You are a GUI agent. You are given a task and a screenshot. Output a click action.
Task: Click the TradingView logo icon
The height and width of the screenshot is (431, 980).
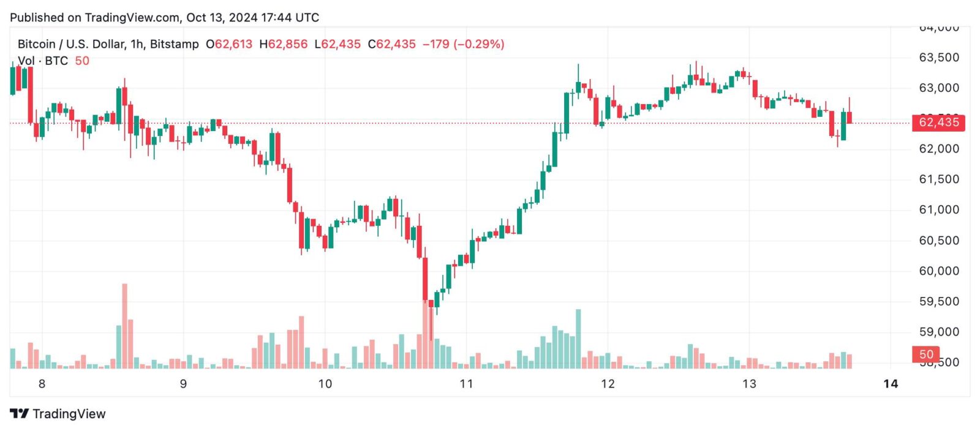coord(19,414)
